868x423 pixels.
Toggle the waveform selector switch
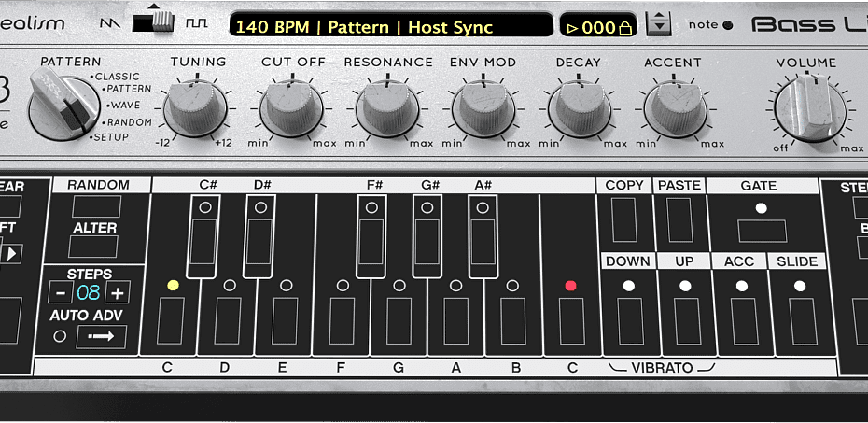pyautogui.click(x=152, y=20)
